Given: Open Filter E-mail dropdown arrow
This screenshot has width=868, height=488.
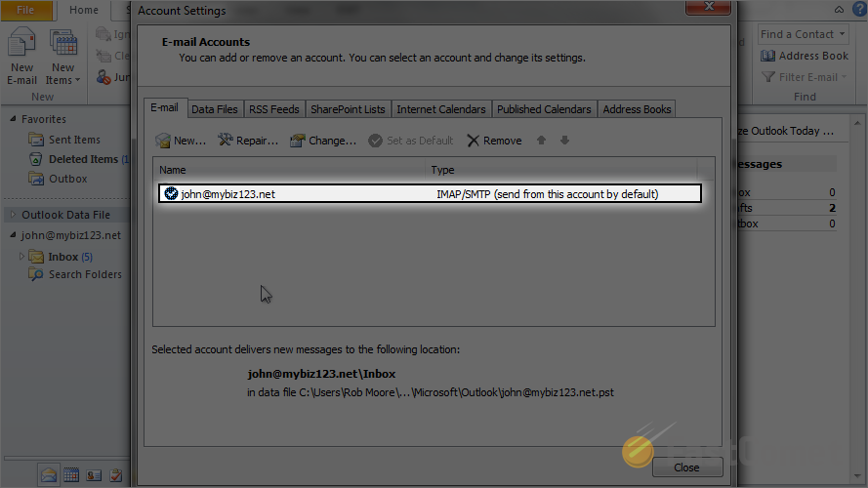Looking at the screenshot, I should click(x=845, y=77).
